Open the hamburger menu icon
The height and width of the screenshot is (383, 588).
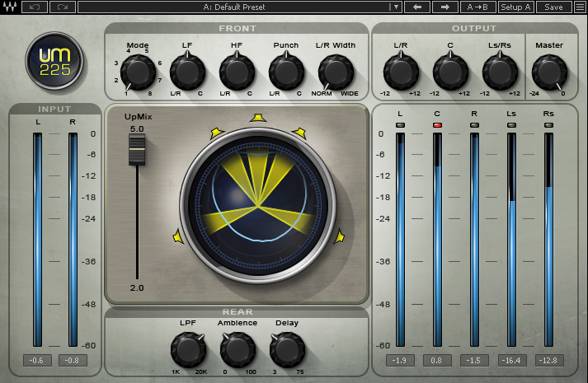coord(580,7)
